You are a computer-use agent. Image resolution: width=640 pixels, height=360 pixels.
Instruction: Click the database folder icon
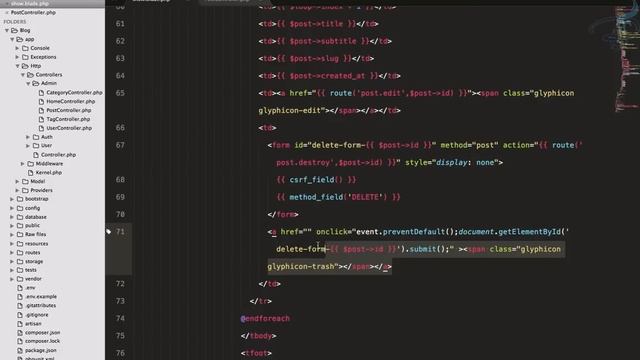click(x=20, y=217)
